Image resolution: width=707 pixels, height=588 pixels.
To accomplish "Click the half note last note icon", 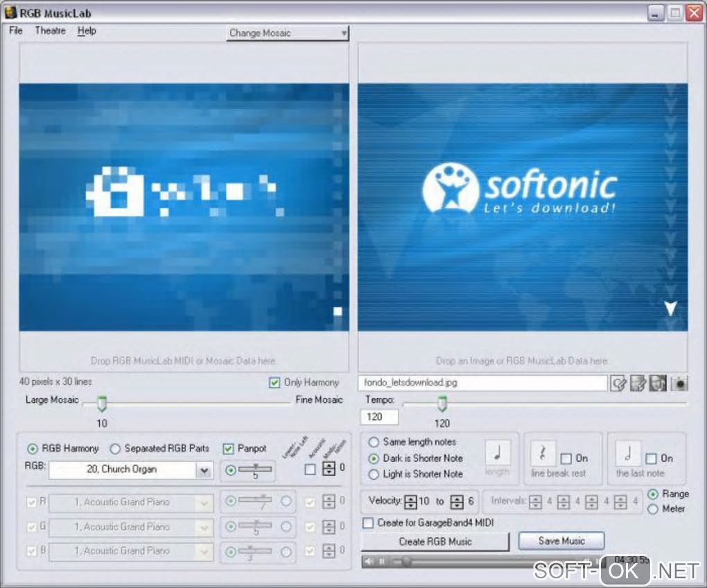I will [629, 453].
